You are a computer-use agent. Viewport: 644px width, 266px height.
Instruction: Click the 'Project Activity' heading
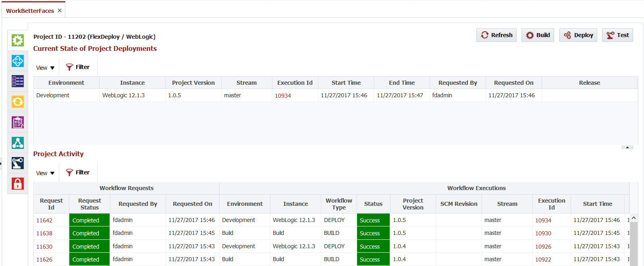[58, 154]
